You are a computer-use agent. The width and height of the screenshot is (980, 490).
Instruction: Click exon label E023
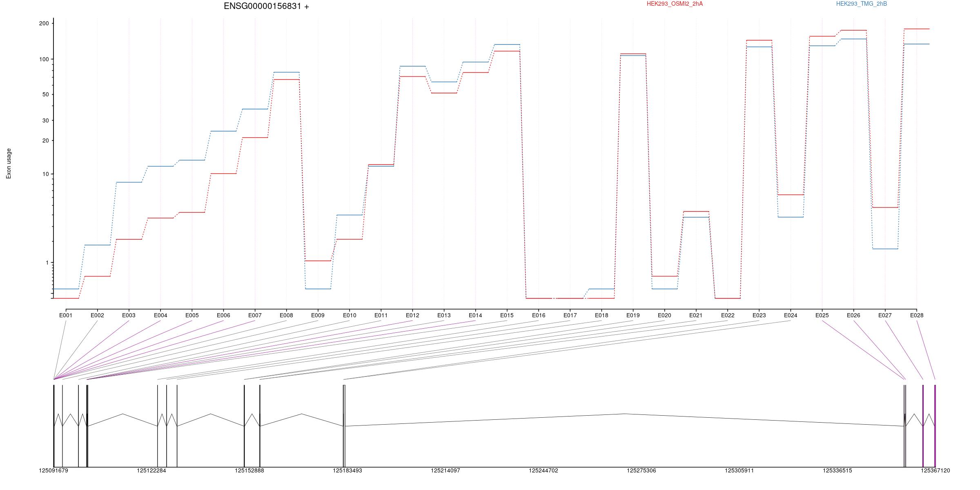759,315
